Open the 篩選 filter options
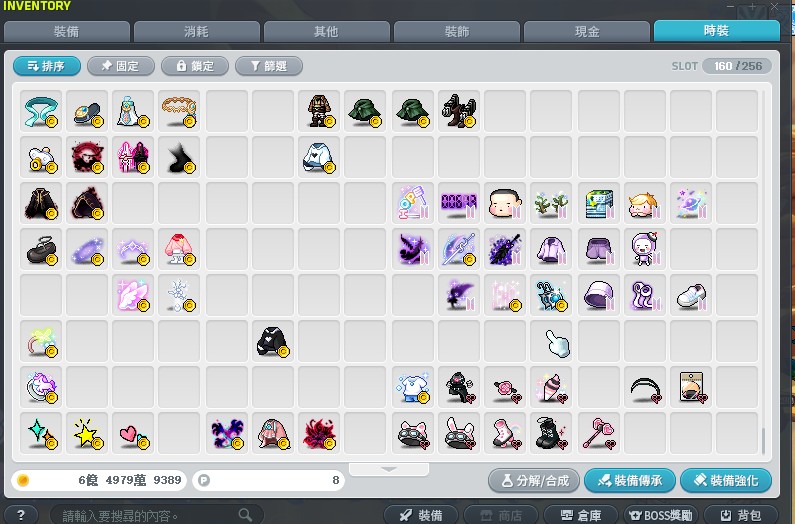This screenshot has width=795, height=524. pyautogui.click(x=269, y=66)
